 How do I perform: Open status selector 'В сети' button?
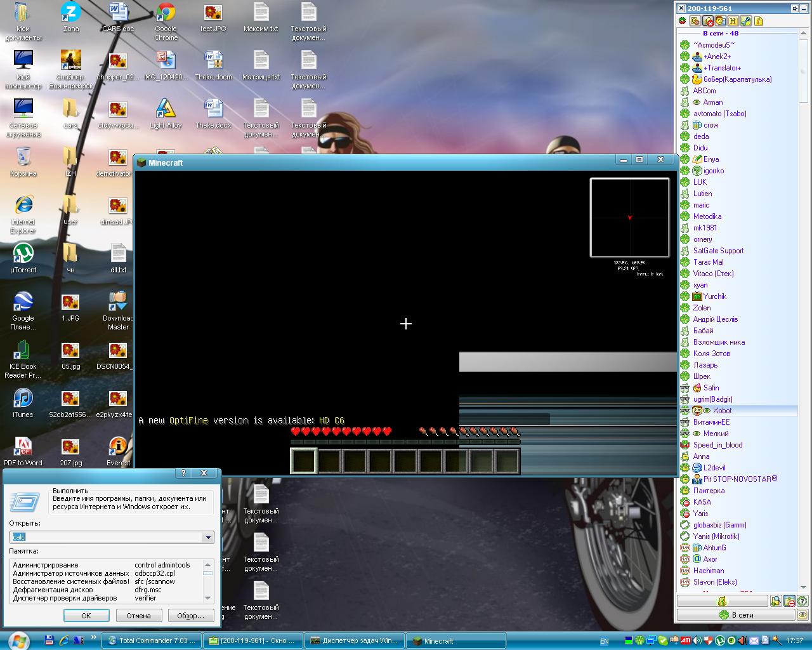(x=736, y=615)
